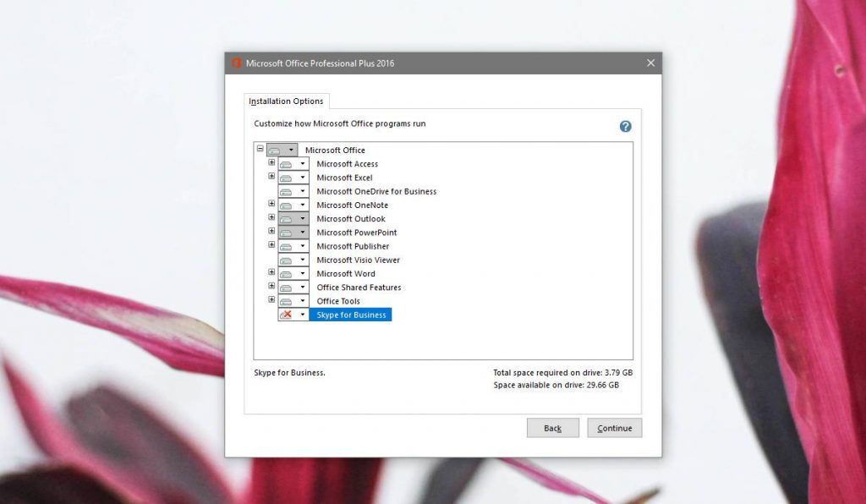Click the drive icon beside Microsoft Word
The image size is (866, 504).
pos(287,274)
